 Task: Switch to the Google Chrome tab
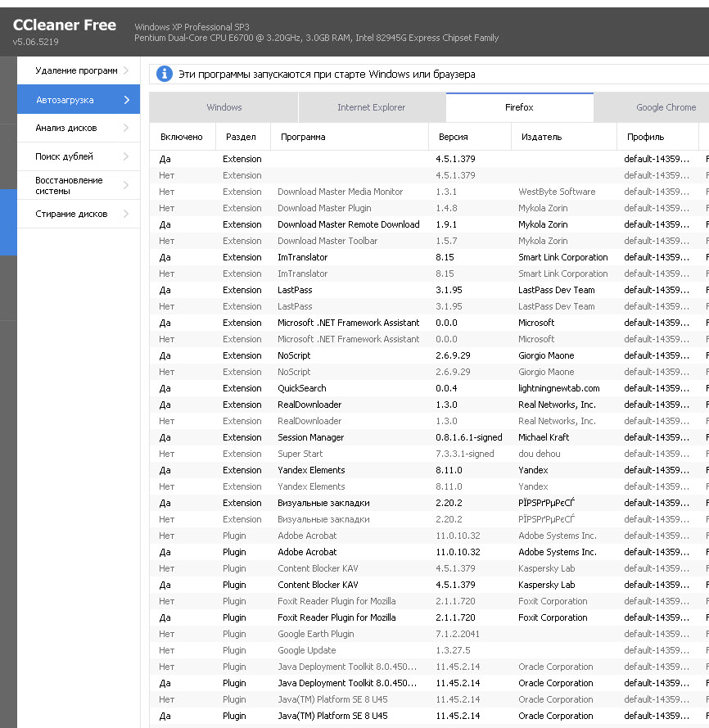(665, 107)
